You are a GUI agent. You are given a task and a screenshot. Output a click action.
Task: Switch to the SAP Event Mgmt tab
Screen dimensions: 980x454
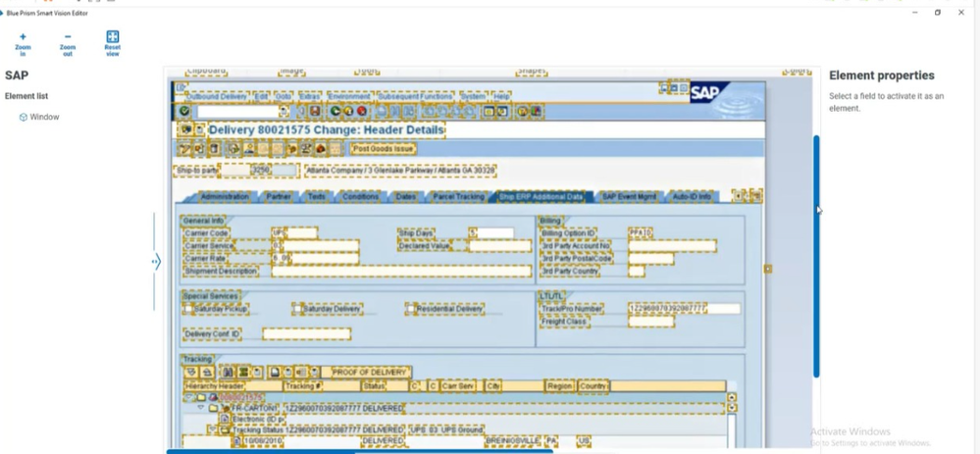pyautogui.click(x=629, y=197)
